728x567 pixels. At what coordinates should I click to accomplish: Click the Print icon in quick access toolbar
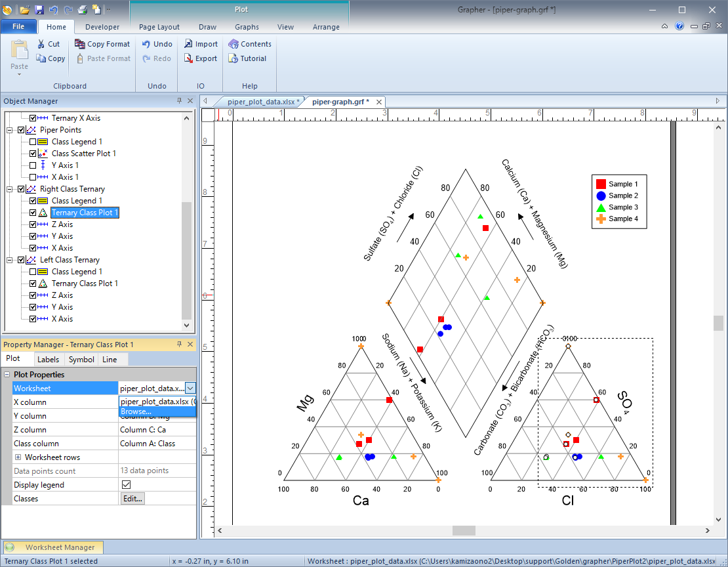click(x=82, y=9)
